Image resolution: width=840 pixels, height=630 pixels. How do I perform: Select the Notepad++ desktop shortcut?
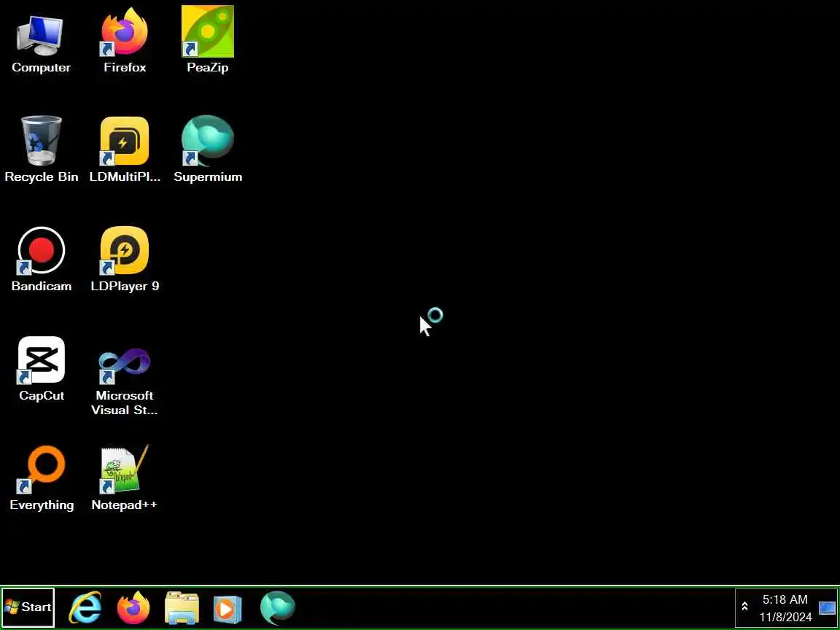tap(124, 478)
